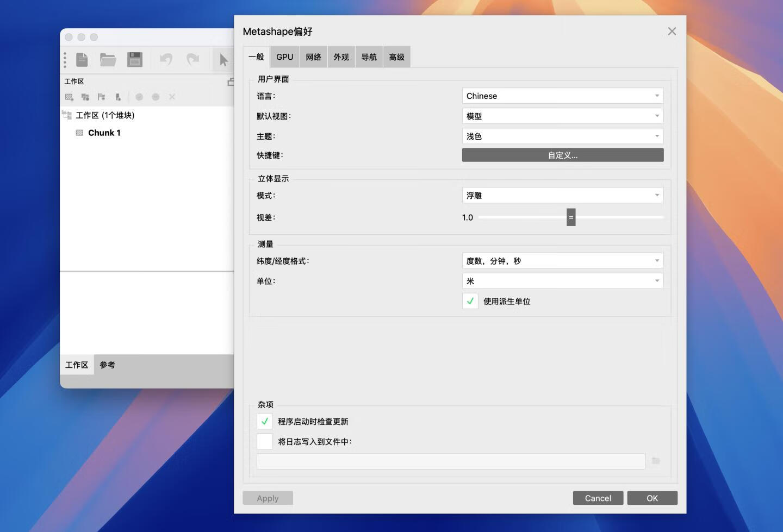Add a new chunk using the Add Chunk icon

pos(70,97)
